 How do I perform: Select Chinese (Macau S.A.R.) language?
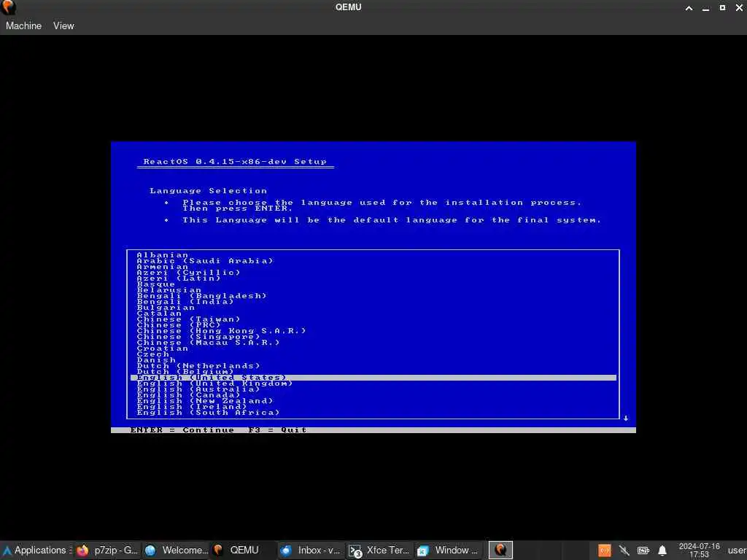[x=208, y=343]
